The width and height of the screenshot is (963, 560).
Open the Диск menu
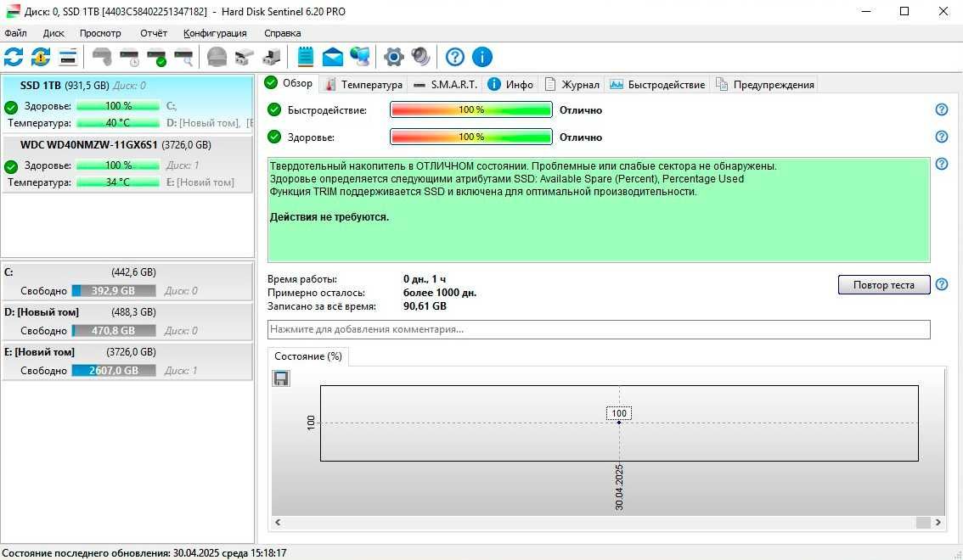tap(53, 33)
